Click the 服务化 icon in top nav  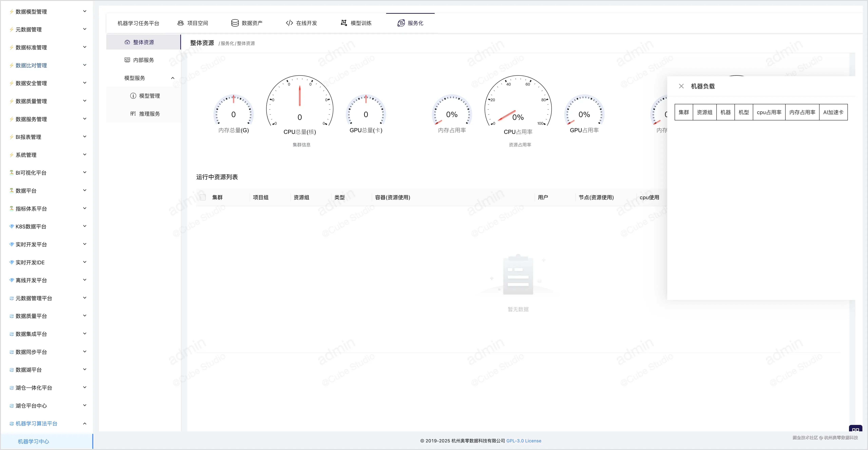tap(401, 23)
